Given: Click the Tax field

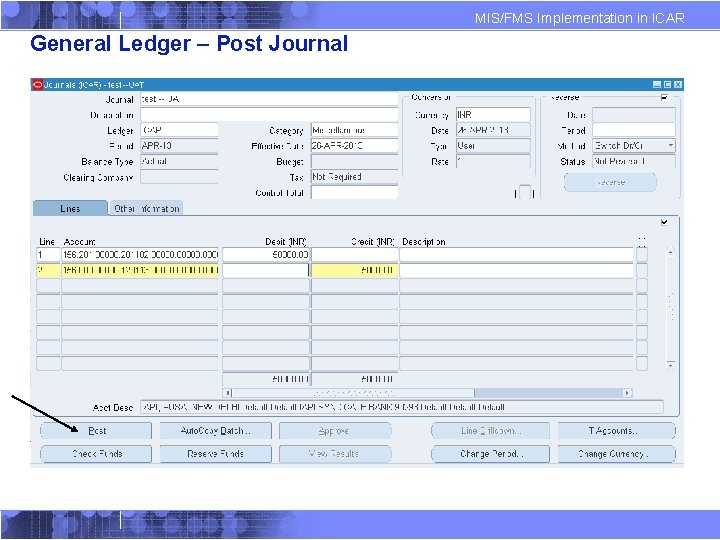Looking at the screenshot, I should (x=354, y=177).
